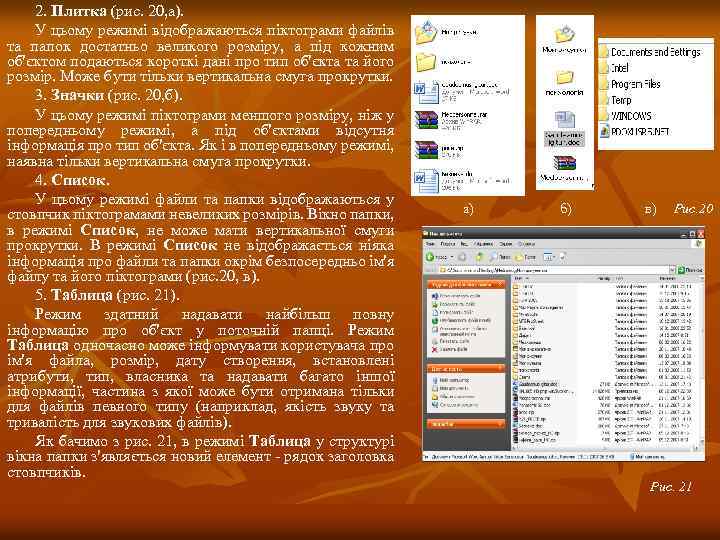
Task: Click the folder icon next to Intel
Action: (604, 68)
